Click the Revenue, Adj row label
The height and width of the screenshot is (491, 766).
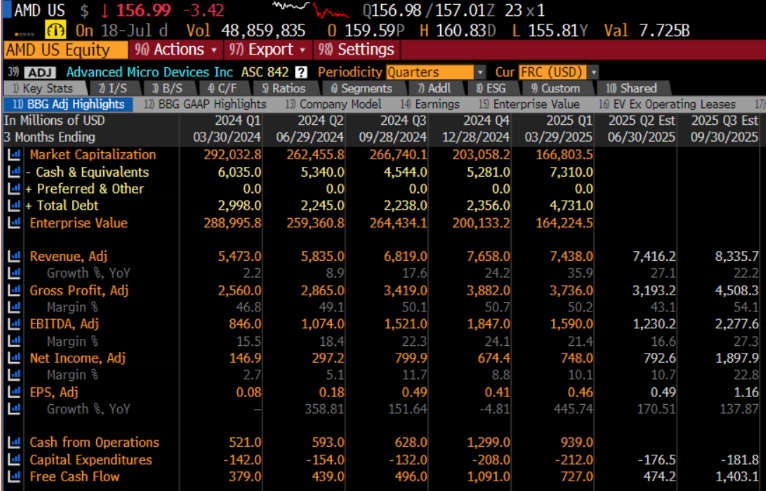click(x=68, y=256)
